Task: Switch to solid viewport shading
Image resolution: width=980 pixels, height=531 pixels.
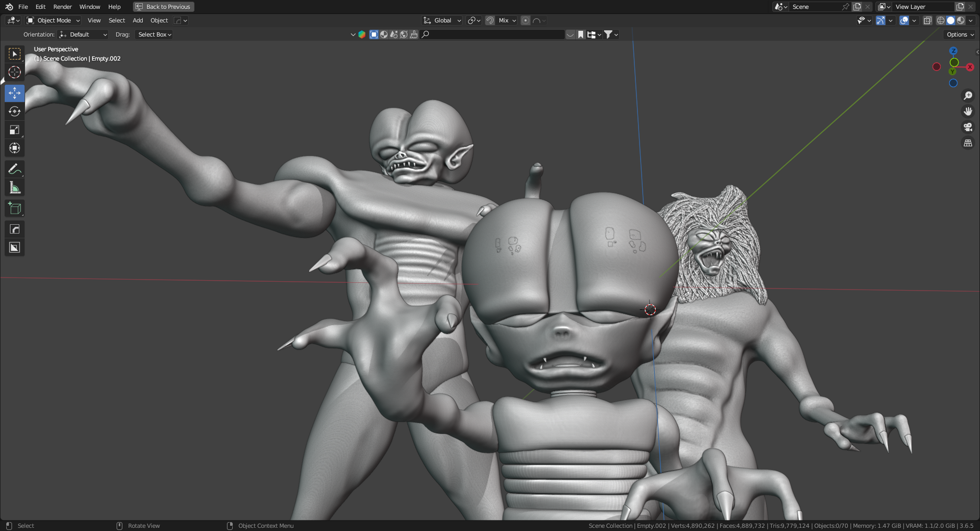Action: [x=951, y=20]
